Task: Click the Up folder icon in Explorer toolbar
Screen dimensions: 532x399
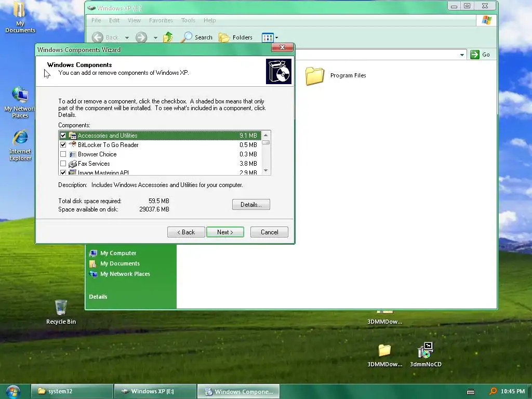Action: click(168, 37)
